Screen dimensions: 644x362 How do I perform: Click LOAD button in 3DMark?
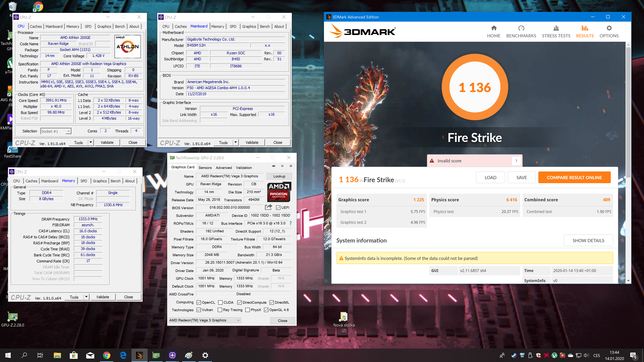coord(490,177)
